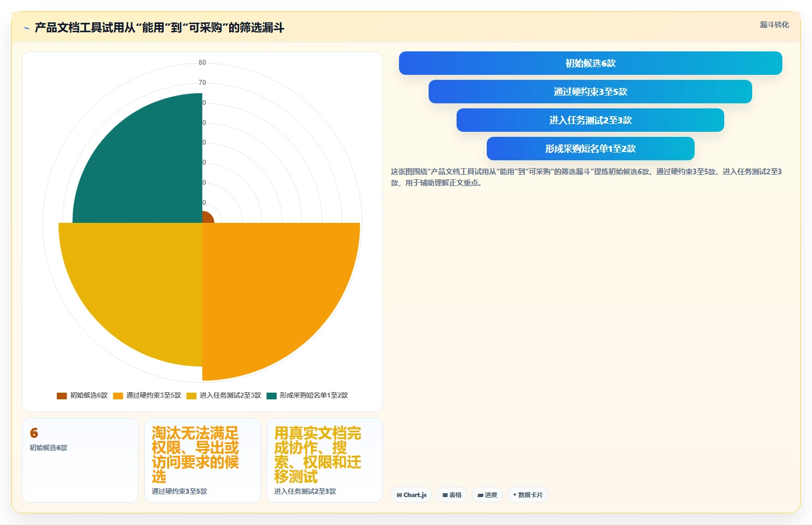Select the 进入任务测试2至3款 funnel bar

(x=590, y=120)
